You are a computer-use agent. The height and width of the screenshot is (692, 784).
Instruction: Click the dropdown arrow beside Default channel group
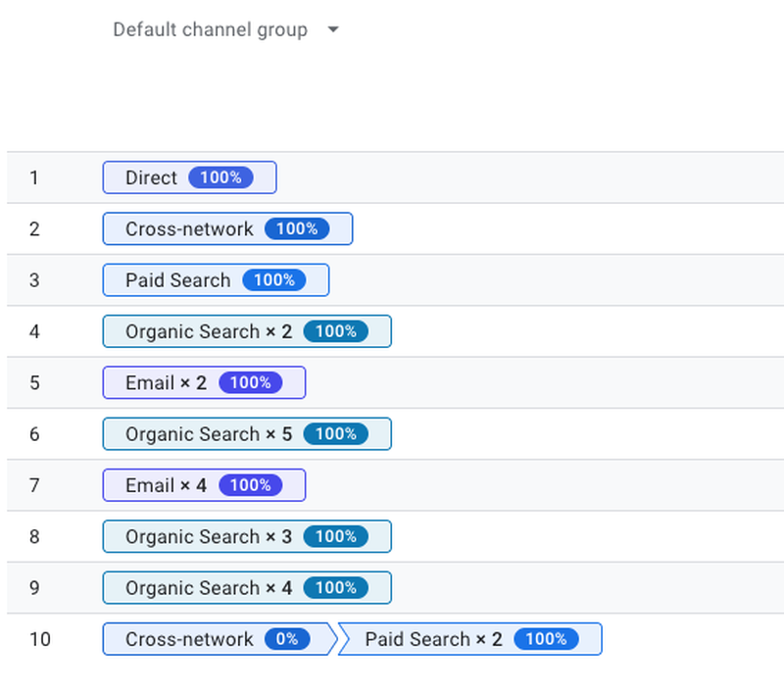pos(333,29)
